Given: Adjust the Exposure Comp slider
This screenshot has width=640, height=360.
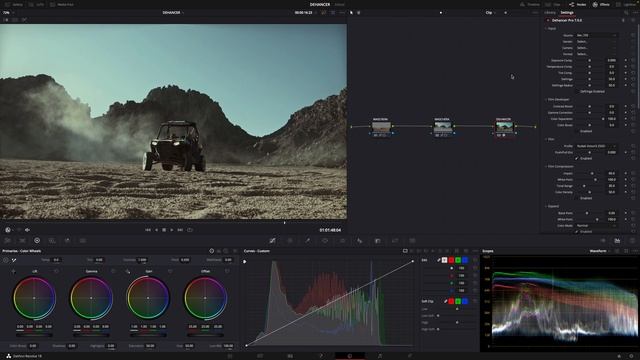Looking at the screenshot, I should [589, 60].
